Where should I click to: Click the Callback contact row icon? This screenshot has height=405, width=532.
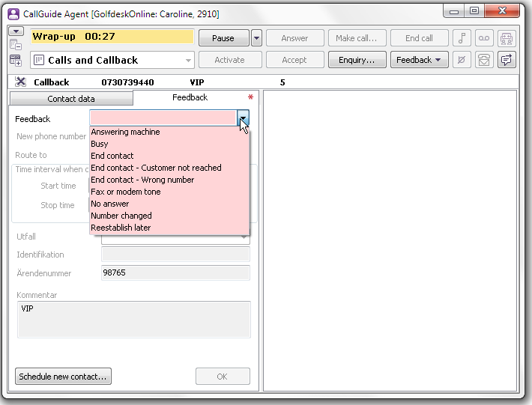(x=20, y=82)
